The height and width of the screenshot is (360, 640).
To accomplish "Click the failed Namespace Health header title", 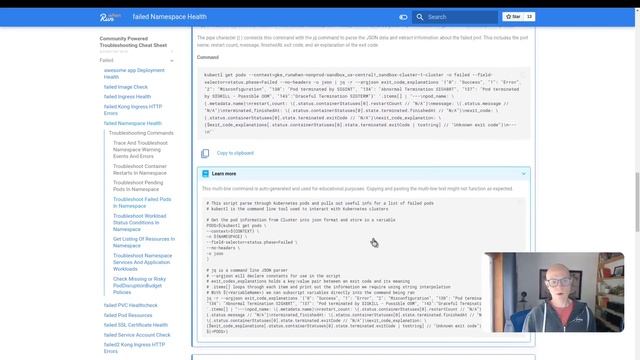I will tap(169, 17).
